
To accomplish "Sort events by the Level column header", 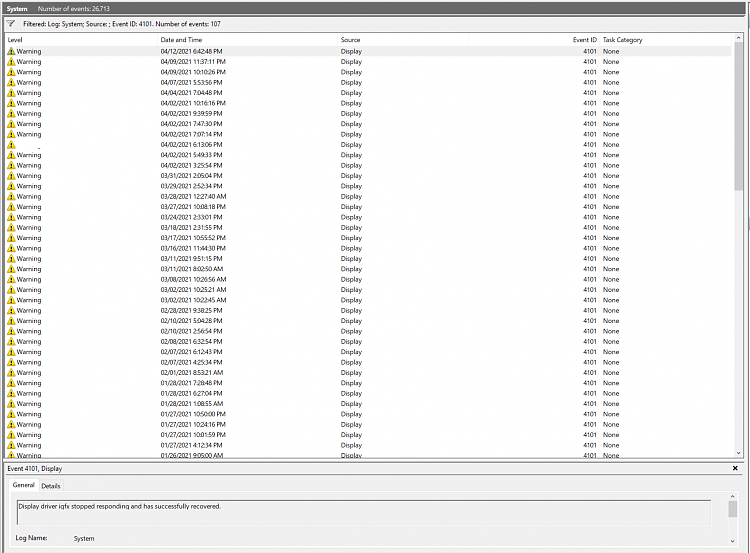I will pyautogui.click(x=81, y=40).
